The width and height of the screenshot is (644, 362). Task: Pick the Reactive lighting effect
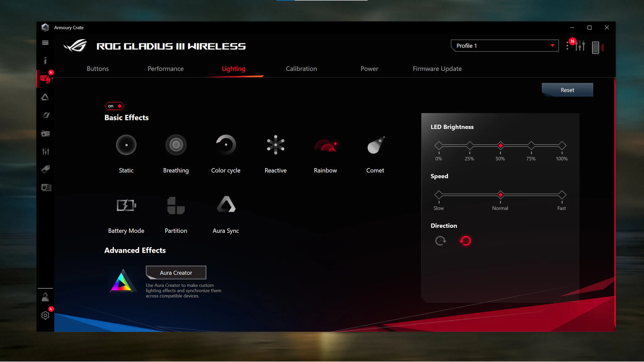(275, 145)
